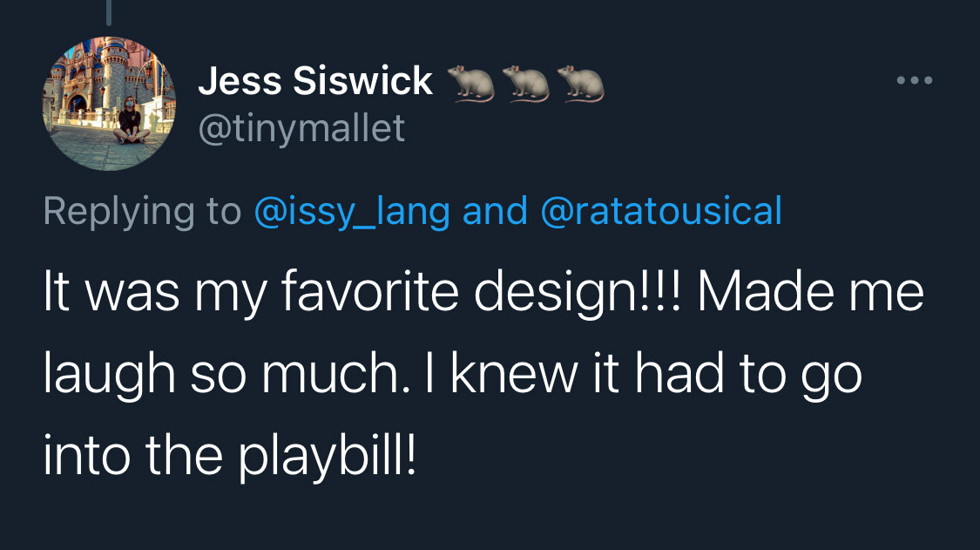Click the middle rat emoji
Screen dimensions: 980x550
click(x=527, y=83)
